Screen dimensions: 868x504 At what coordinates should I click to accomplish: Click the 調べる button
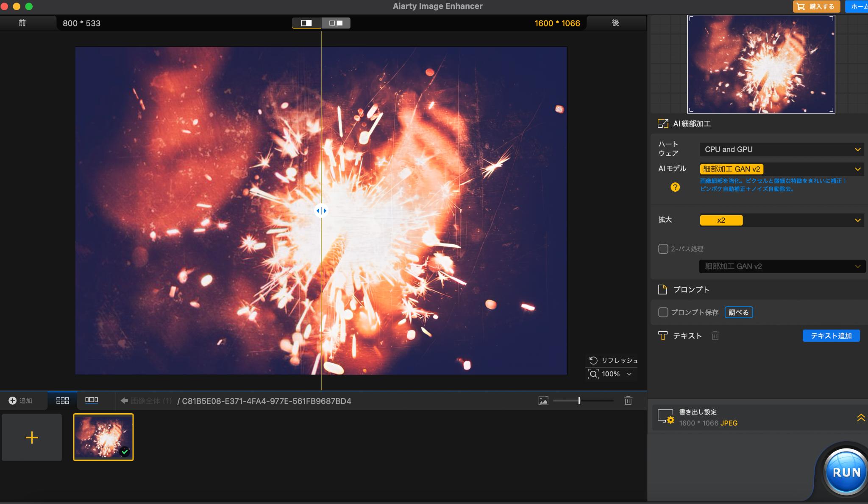tap(739, 312)
